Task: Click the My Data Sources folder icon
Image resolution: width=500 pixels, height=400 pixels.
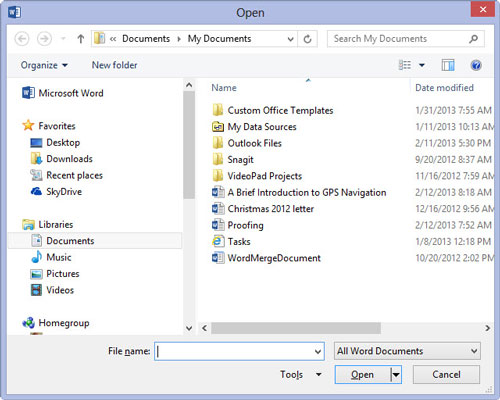Action: (x=218, y=127)
